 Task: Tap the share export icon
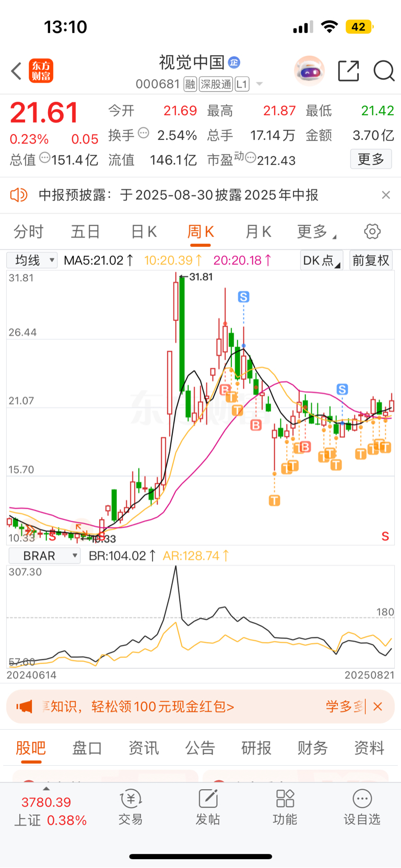coord(348,71)
